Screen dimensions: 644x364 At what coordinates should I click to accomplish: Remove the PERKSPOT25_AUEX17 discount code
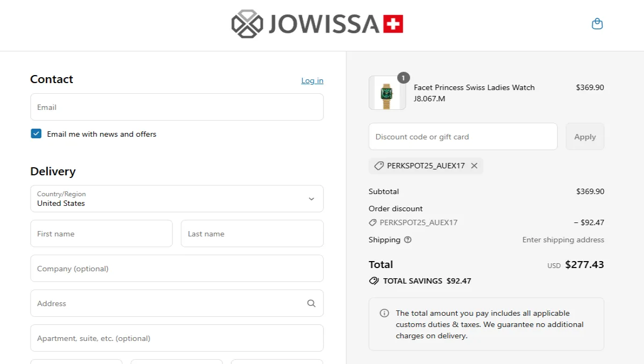click(x=474, y=166)
